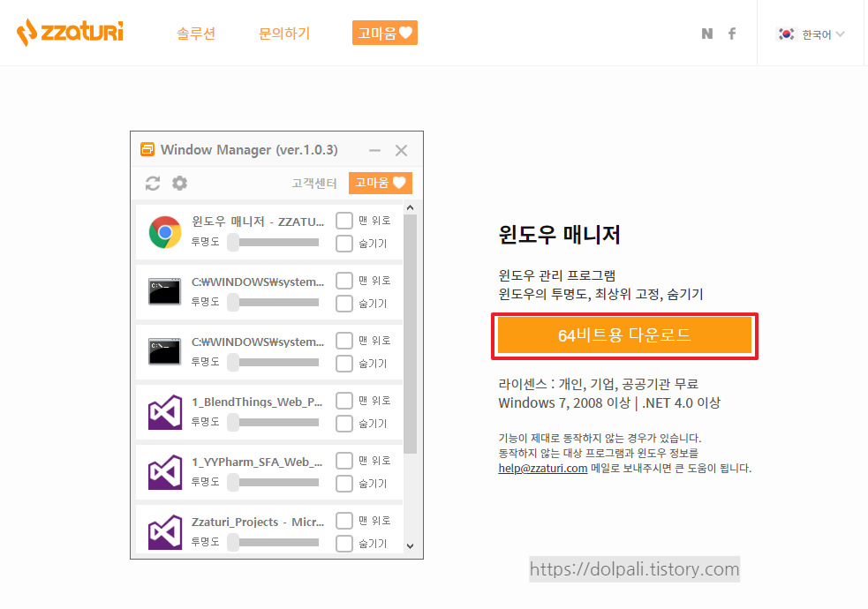Check 숨기기 for first C:\WINDOWS row

(344, 304)
